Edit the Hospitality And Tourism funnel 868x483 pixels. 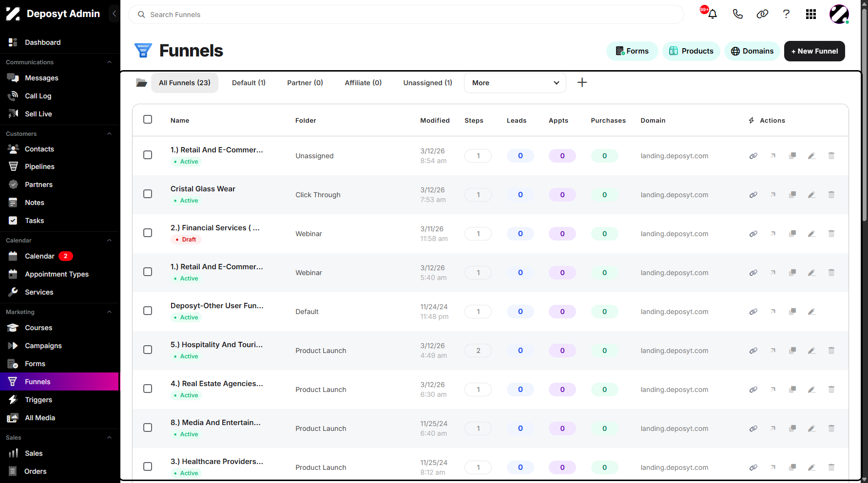click(811, 351)
